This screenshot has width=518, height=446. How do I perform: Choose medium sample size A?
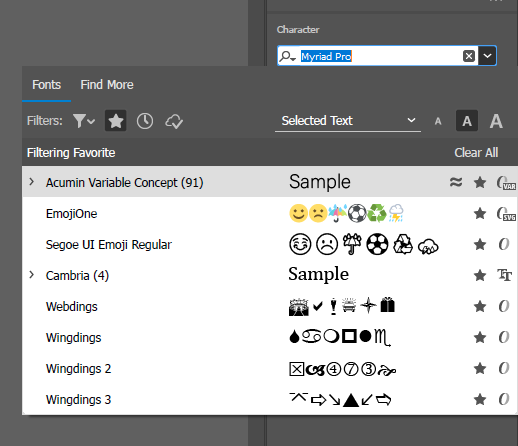467,121
